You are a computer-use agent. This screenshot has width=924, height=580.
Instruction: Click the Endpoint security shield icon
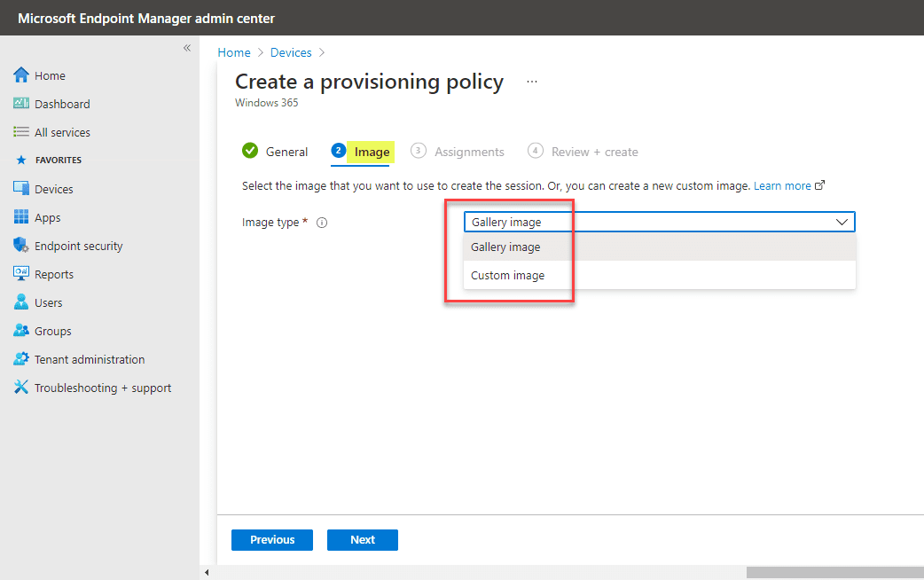click(x=21, y=246)
